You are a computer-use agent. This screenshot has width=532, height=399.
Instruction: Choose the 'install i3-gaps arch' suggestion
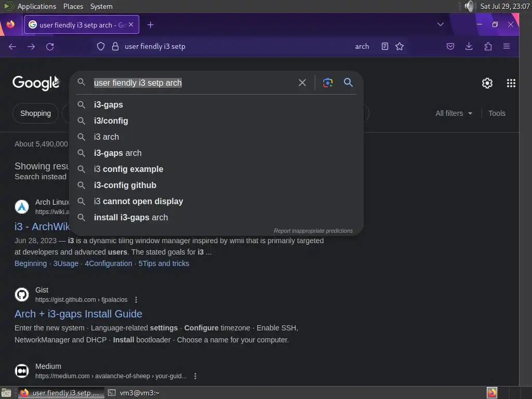[216, 218]
